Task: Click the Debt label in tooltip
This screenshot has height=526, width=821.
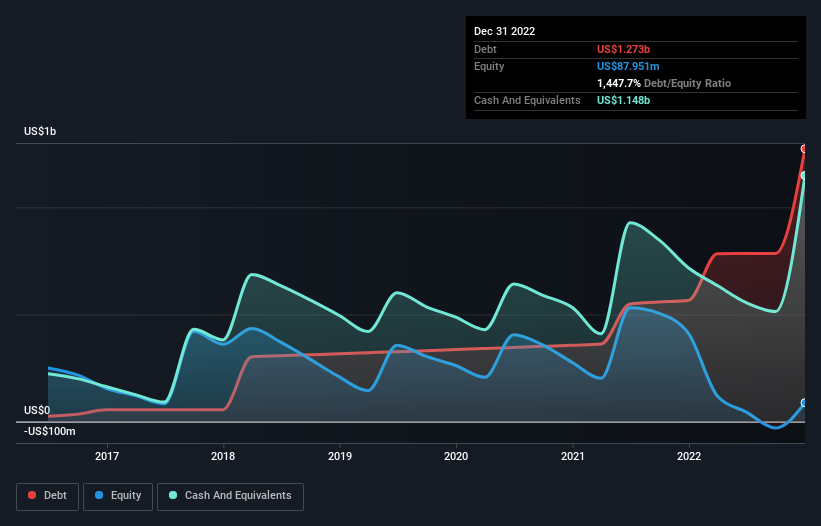Action: (485, 49)
